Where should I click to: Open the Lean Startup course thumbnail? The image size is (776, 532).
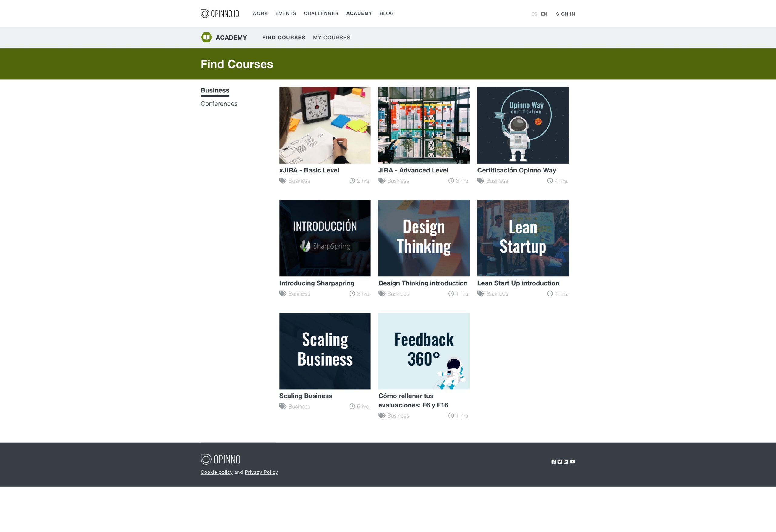(523, 238)
